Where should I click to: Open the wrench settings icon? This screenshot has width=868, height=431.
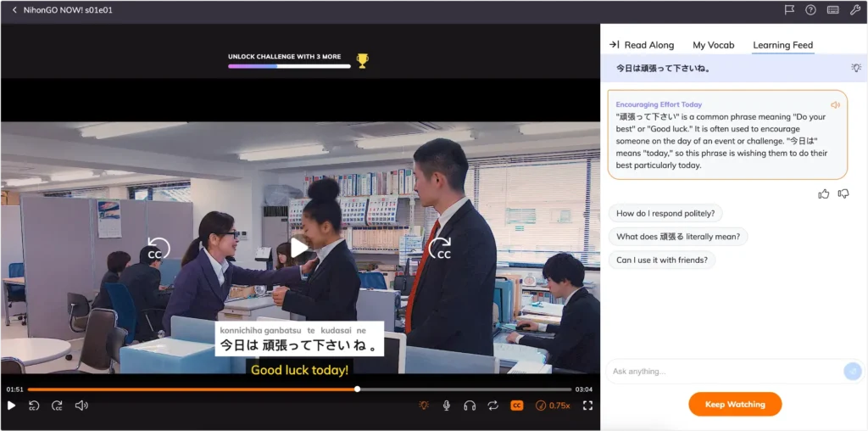pyautogui.click(x=854, y=10)
